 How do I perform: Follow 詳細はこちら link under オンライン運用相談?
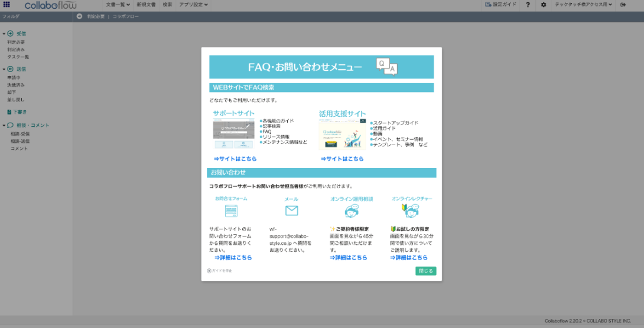point(348,258)
